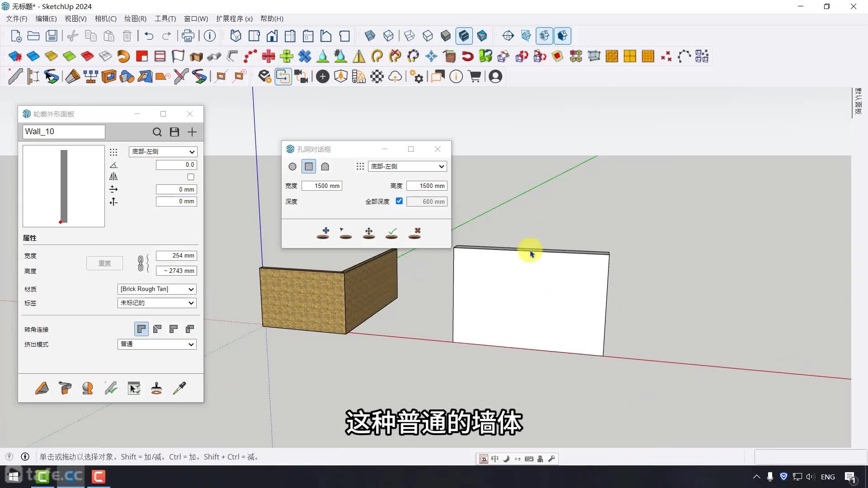Click add hole icon with blue plus
This screenshot has height=488, width=868.
click(x=323, y=233)
